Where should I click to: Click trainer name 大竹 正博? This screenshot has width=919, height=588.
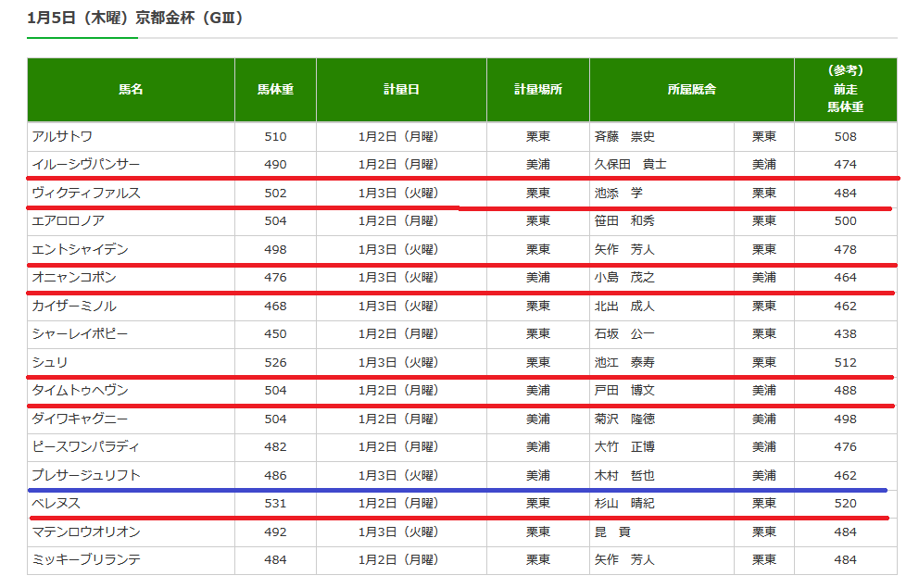624,446
